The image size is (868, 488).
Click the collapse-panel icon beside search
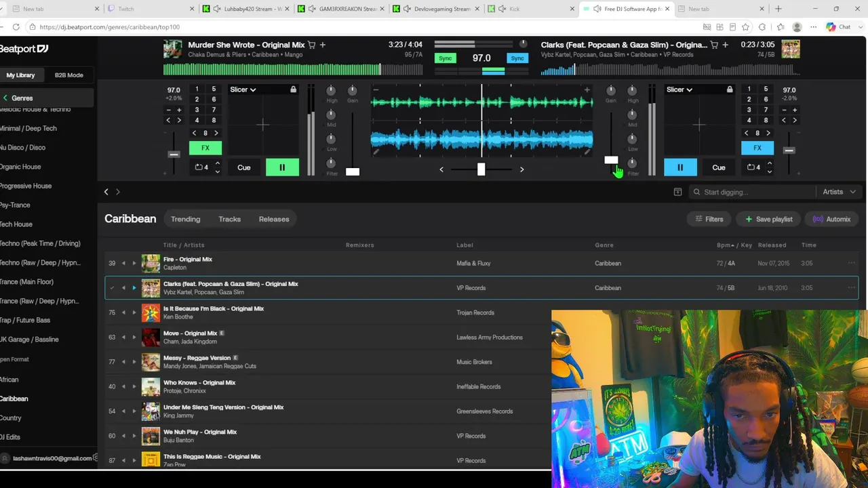[x=677, y=192]
